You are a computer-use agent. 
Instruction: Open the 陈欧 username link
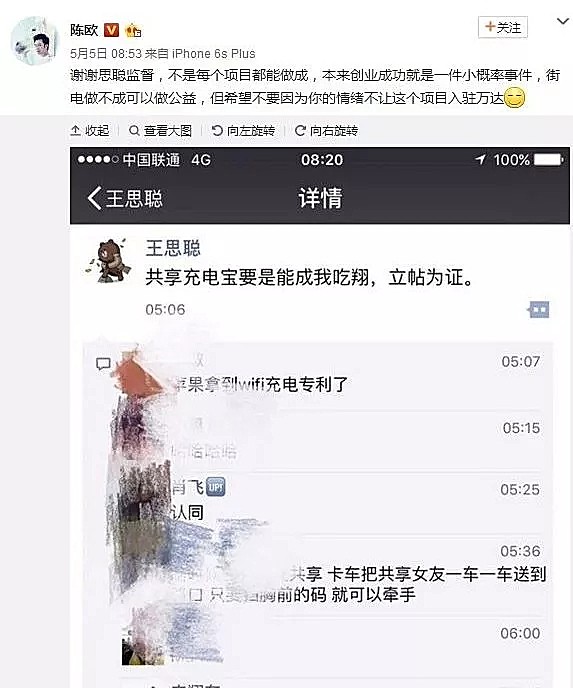coord(84,30)
